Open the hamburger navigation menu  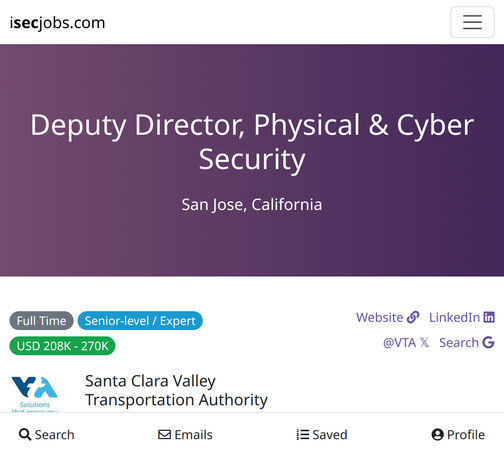tap(472, 22)
